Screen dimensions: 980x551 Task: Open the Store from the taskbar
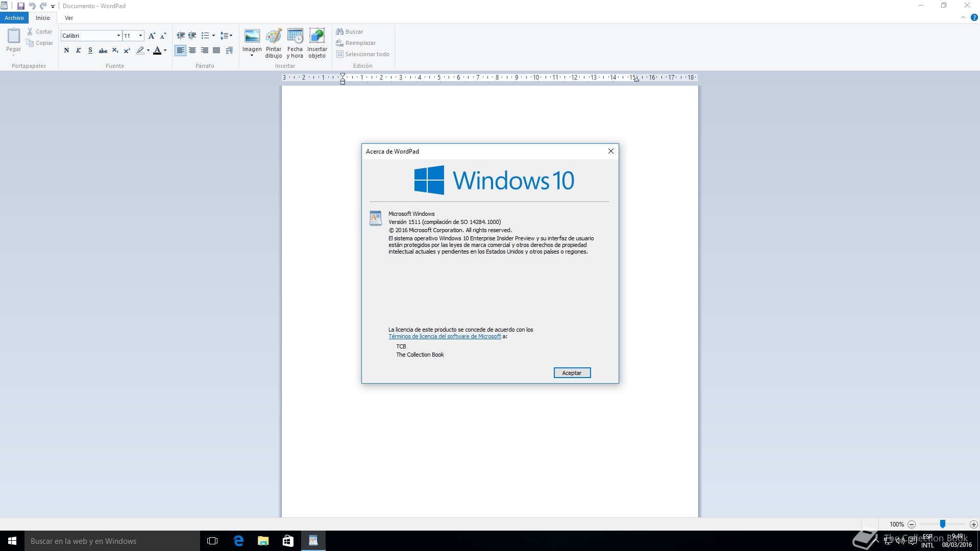(x=288, y=541)
